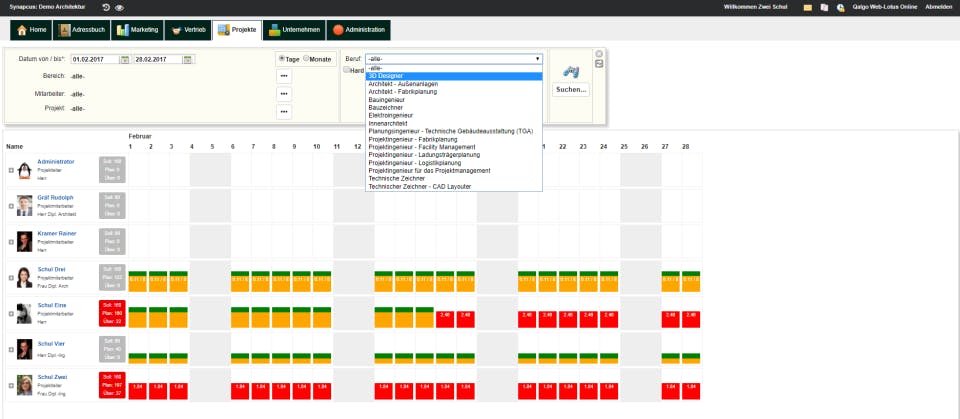The height and width of the screenshot is (419, 960).
Task: Click the Beruf dropdown box
Action: click(x=454, y=59)
